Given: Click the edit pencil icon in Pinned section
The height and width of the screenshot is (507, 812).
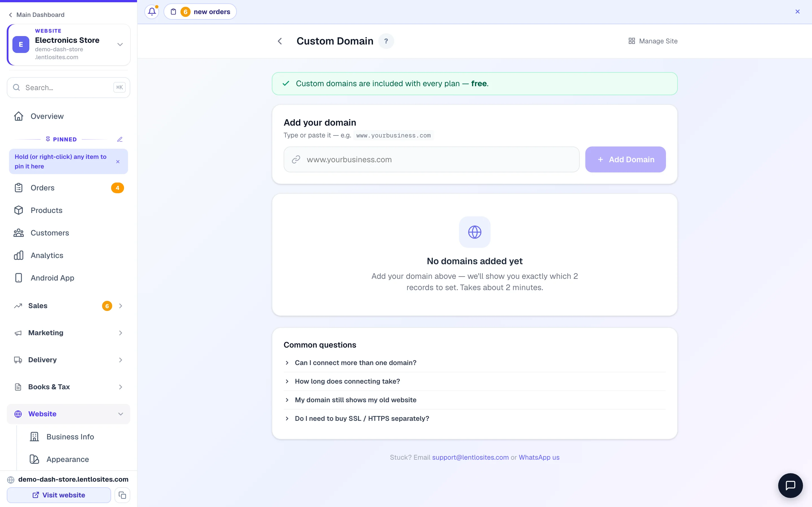Looking at the screenshot, I should pos(120,139).
